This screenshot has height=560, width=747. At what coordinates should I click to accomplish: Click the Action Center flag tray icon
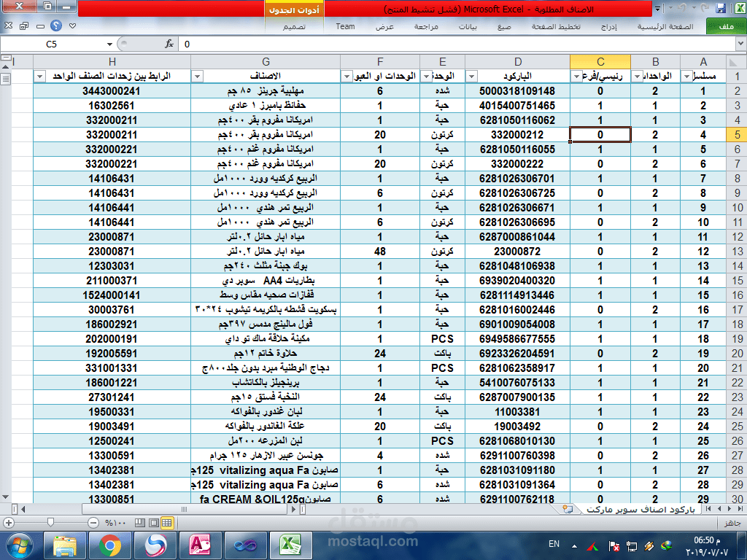614,546
